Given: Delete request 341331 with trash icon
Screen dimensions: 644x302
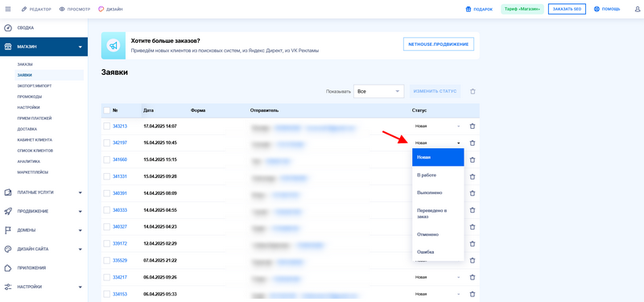Looking at the screenshot, I should (x=473, y=176).
